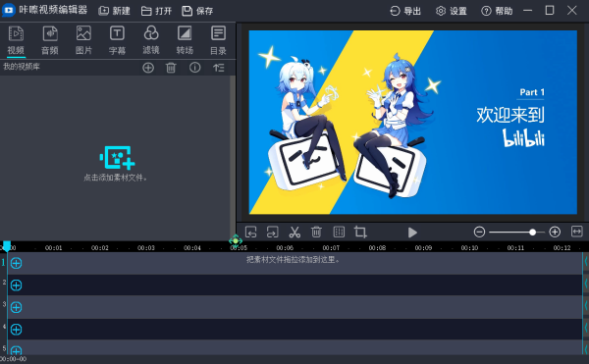Zoom out timeline with minus icon
Image resolution: width=589 pixels, height=364 pixels.
[479, 232]
